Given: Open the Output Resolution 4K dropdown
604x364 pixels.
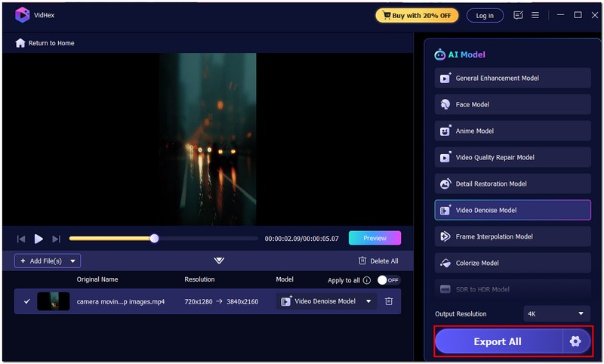Looking at the screenshot, I should 557,313.
